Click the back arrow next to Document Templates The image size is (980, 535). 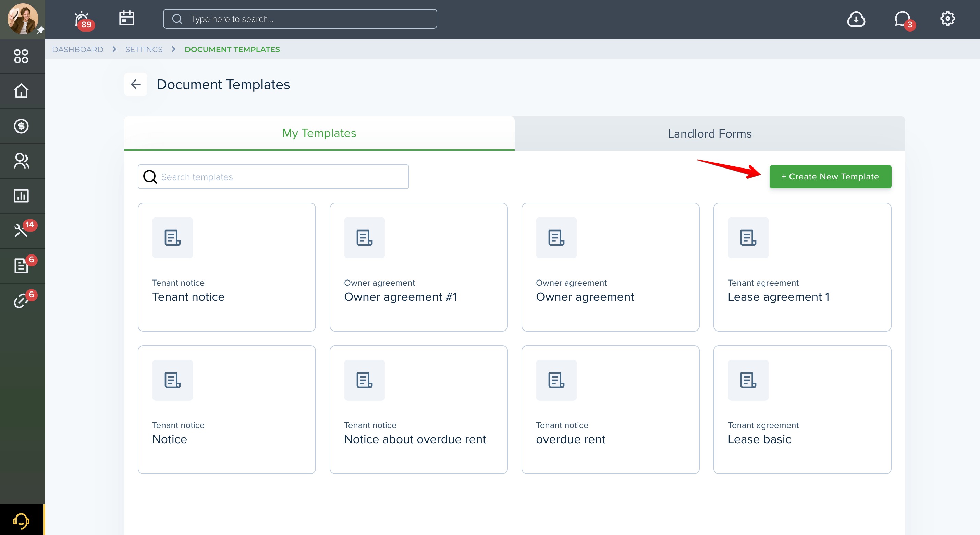click(x=136, y=84)
